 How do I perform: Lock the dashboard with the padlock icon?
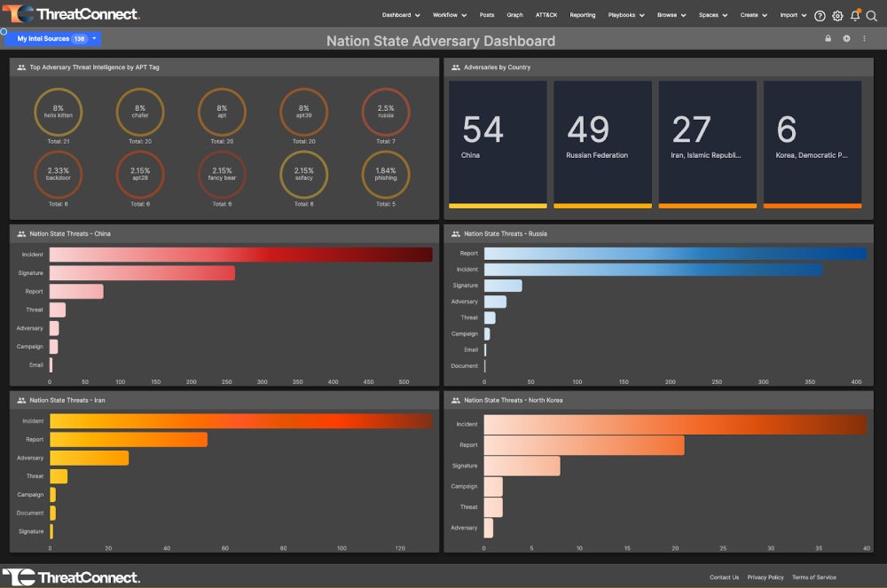(x=828, y=39)
